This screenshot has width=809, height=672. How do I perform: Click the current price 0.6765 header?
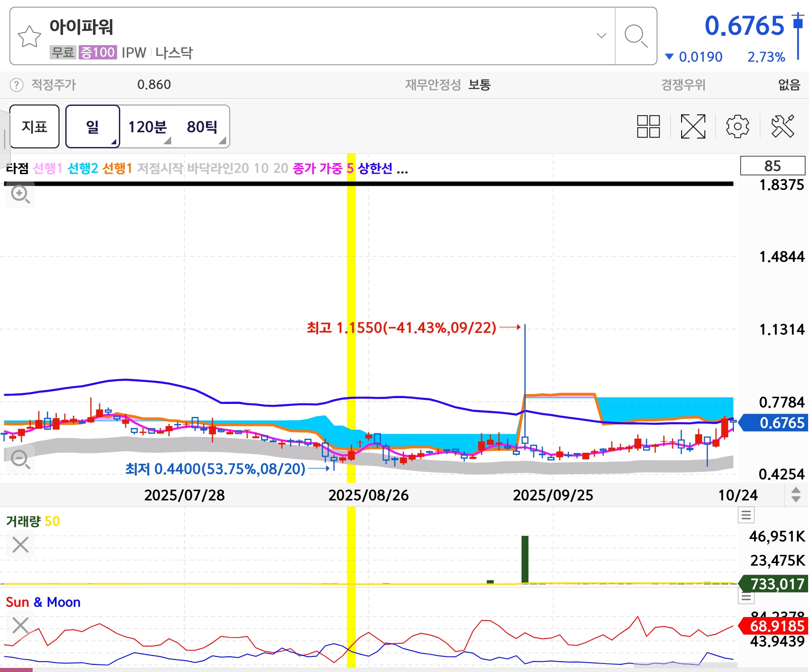coord(744,25)
